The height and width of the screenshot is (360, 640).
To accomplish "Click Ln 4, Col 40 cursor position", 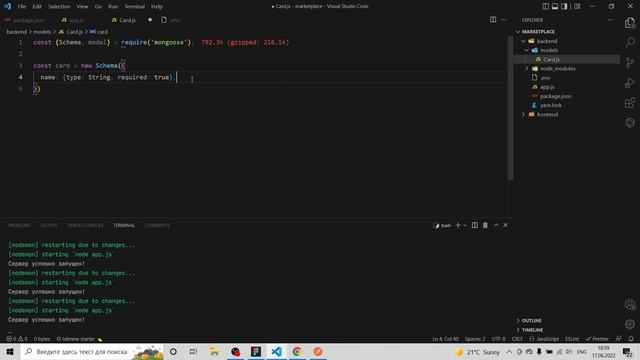I will pos(445,339).
